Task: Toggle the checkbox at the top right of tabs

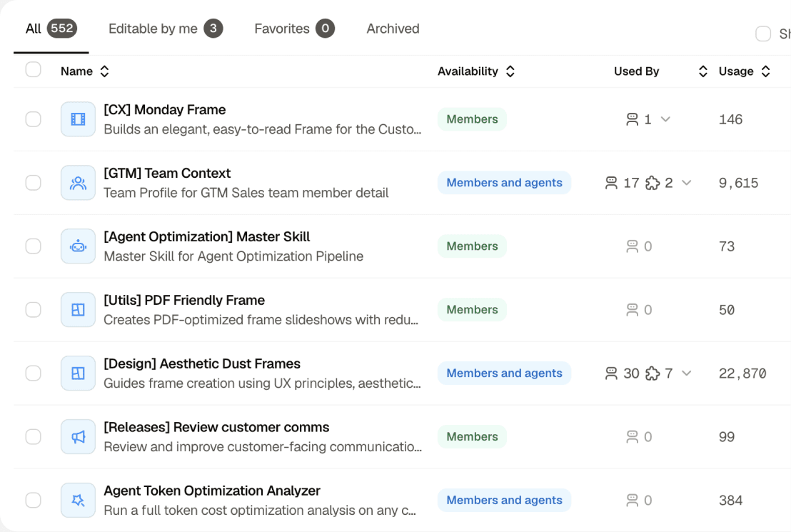Action: [762, 34]
